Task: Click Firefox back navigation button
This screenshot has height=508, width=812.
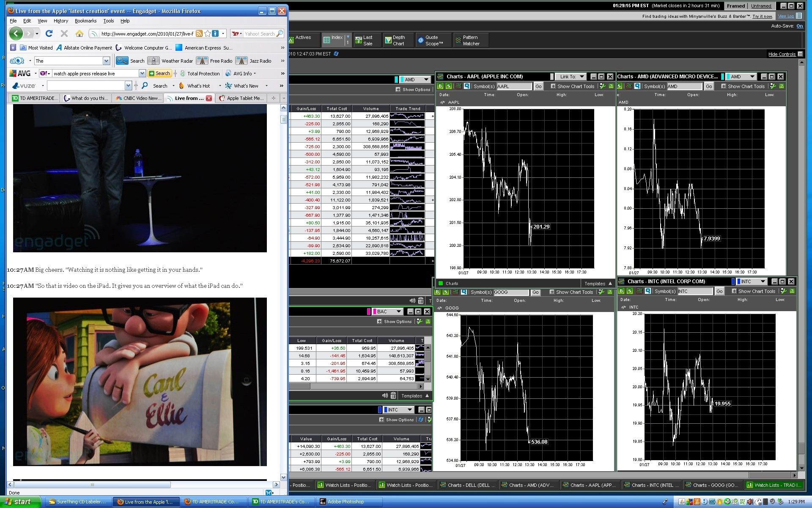Action: coord(16,33)
